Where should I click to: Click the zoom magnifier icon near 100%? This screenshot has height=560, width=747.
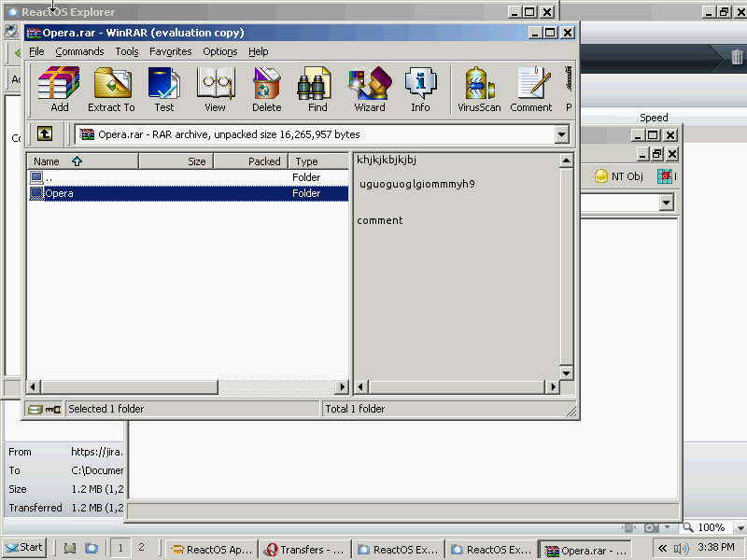[x=687, y=527]
